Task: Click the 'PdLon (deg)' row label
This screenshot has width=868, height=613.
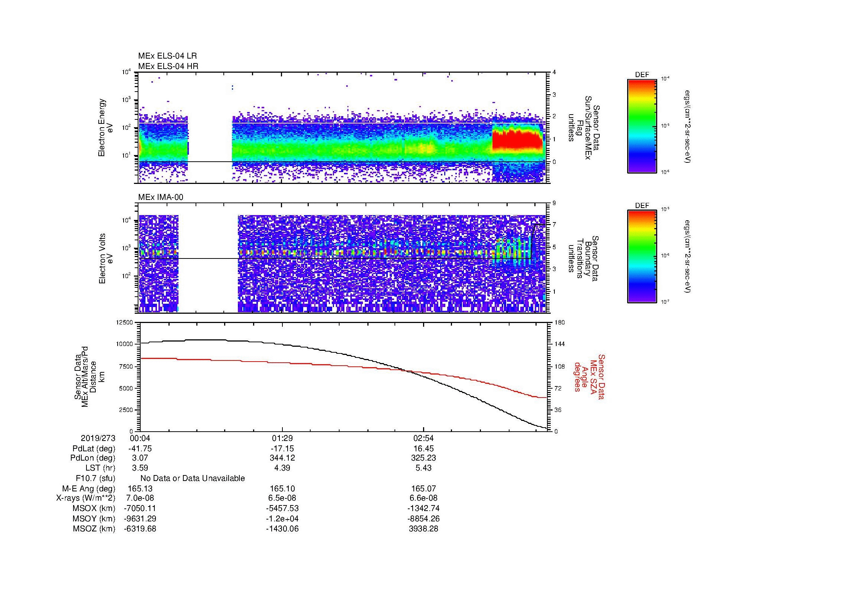Action: [x=93, y=458]
